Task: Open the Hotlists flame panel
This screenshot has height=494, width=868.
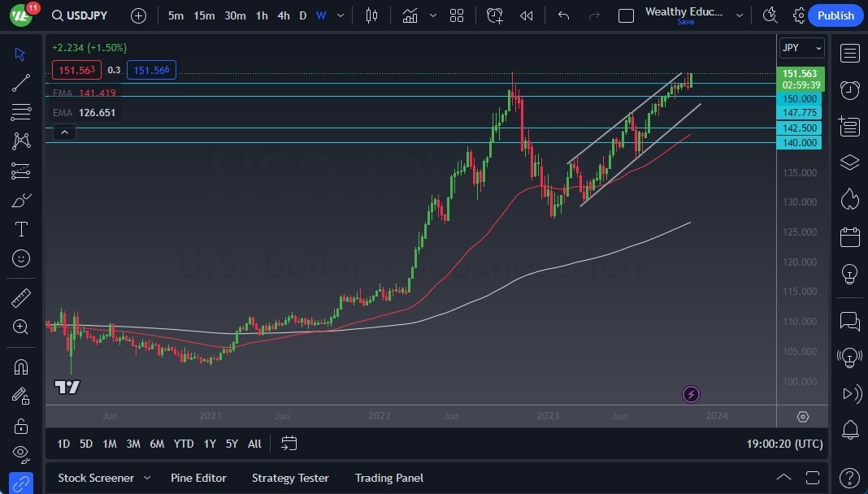Action: (x=849, y=199)
